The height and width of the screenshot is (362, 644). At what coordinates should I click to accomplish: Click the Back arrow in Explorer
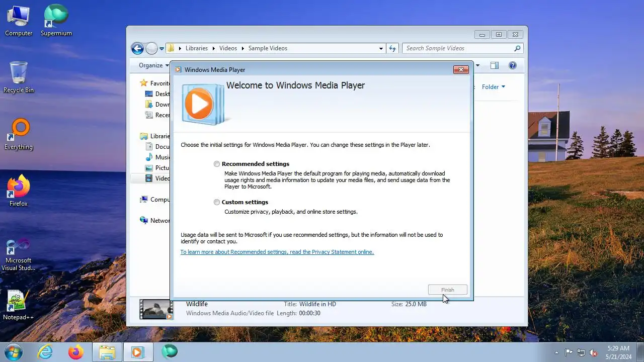coord(137,48)
